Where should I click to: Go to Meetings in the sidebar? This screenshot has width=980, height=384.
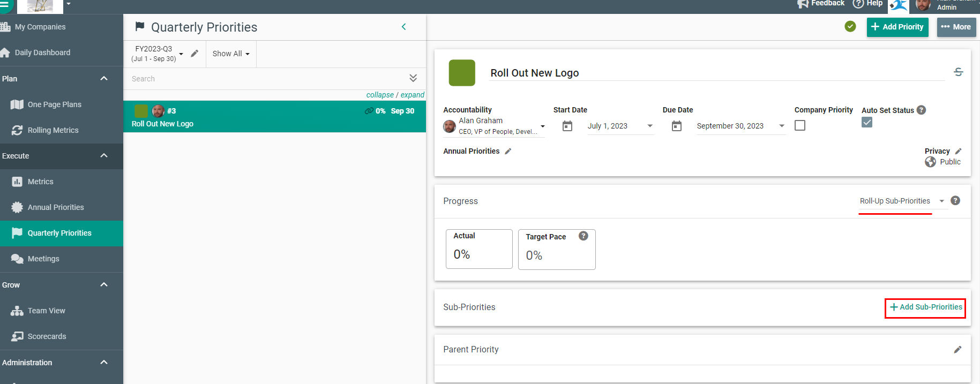pyautogui.click(x=43, y=259)
